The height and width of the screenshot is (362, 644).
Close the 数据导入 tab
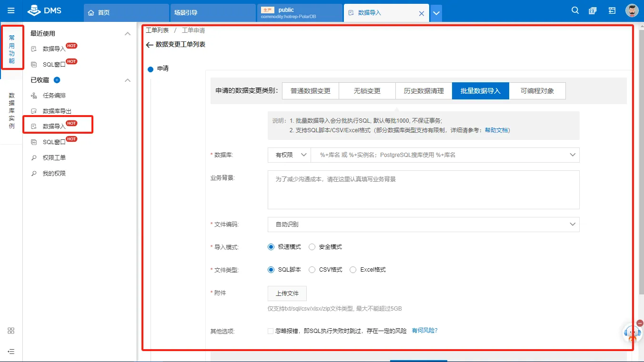pyautogui.click(x=421, y=13)
